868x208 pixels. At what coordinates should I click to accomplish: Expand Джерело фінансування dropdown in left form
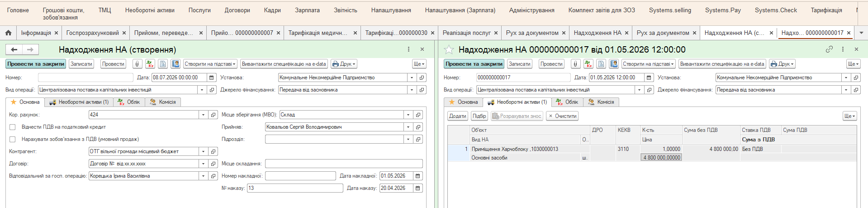tap(412, 90)
